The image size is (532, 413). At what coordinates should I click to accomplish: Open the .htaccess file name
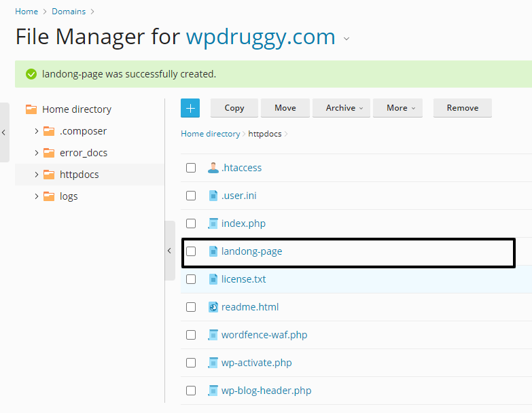[x=242, y=168]
